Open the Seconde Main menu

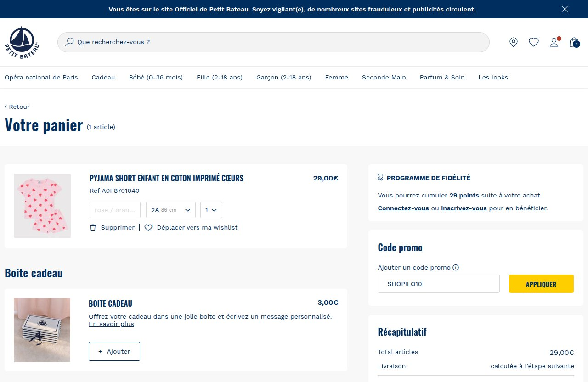coord(384,77)
